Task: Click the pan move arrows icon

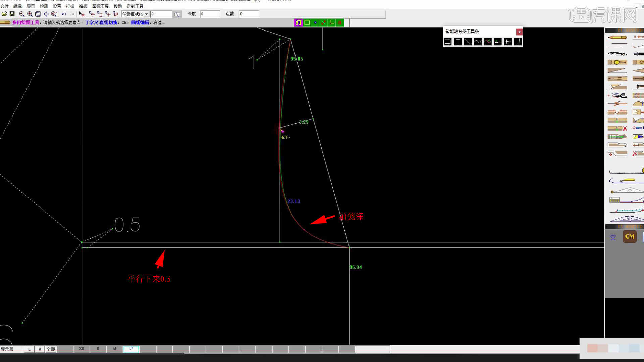Action: click(46, 14)
